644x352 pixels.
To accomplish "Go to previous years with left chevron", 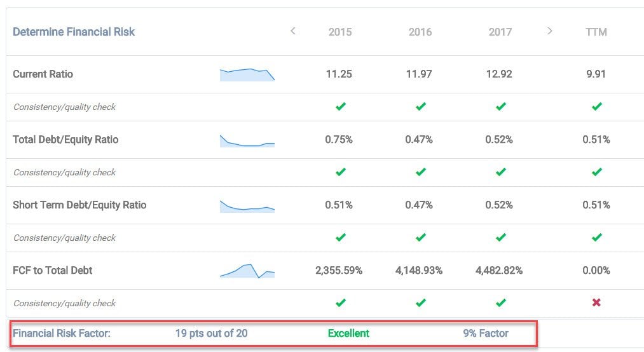I will click(x=292, y=31).
